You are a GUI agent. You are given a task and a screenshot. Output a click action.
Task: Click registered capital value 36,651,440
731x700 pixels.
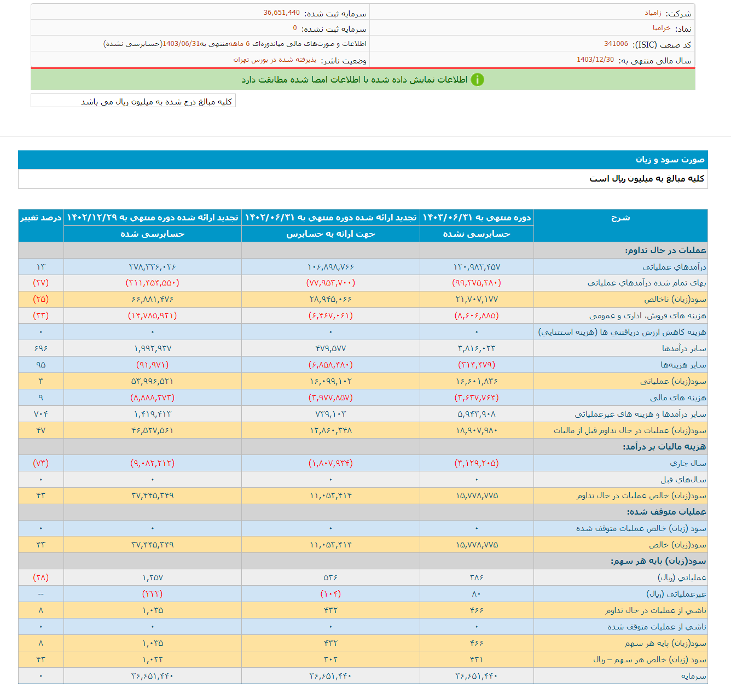pos(281,13)
